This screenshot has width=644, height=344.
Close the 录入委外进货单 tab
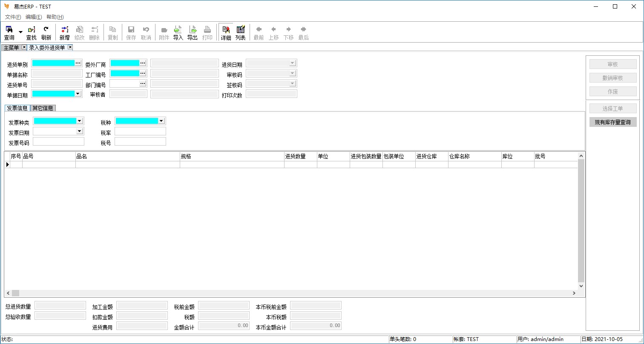[x=70, y=47]
